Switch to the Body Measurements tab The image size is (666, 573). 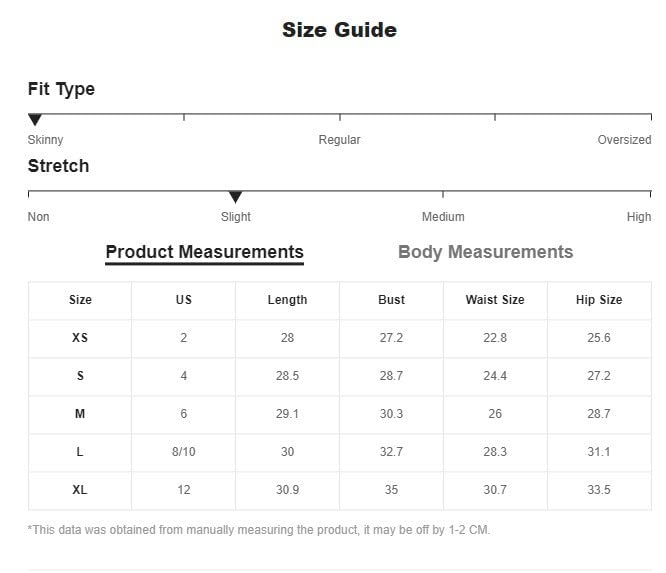pyautogui.click(x=485, y=252)
